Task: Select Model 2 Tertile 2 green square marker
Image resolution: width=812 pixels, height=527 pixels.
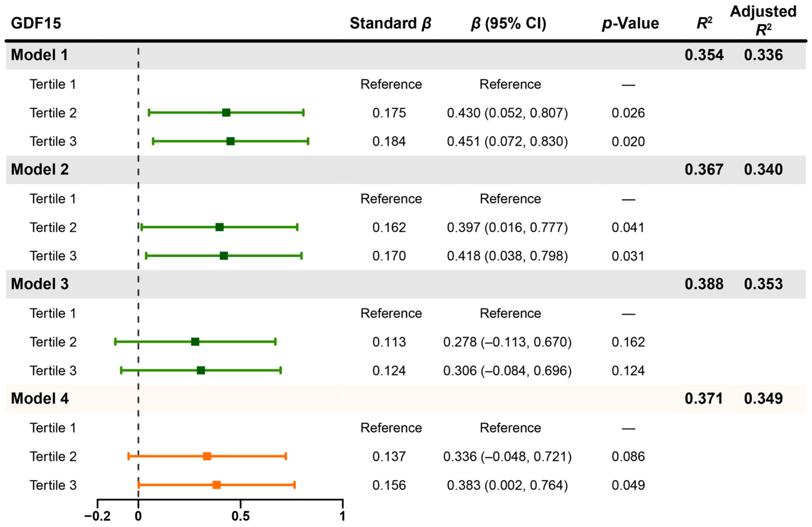Action: point(219,227)
